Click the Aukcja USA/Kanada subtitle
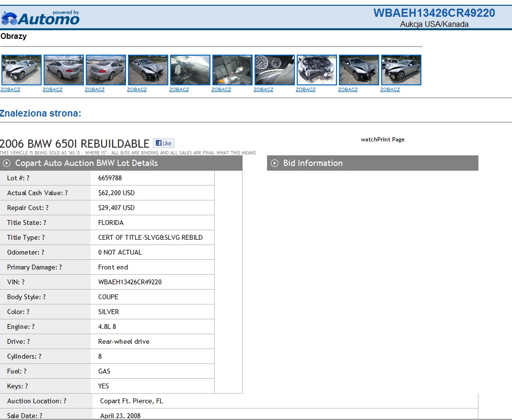The width and height of the screenshot is (512, 420). coord(434,24)
